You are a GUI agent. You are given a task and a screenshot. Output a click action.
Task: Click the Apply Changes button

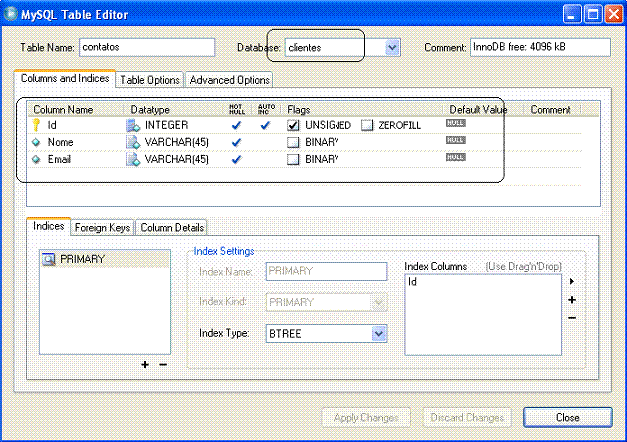(366, 418)
